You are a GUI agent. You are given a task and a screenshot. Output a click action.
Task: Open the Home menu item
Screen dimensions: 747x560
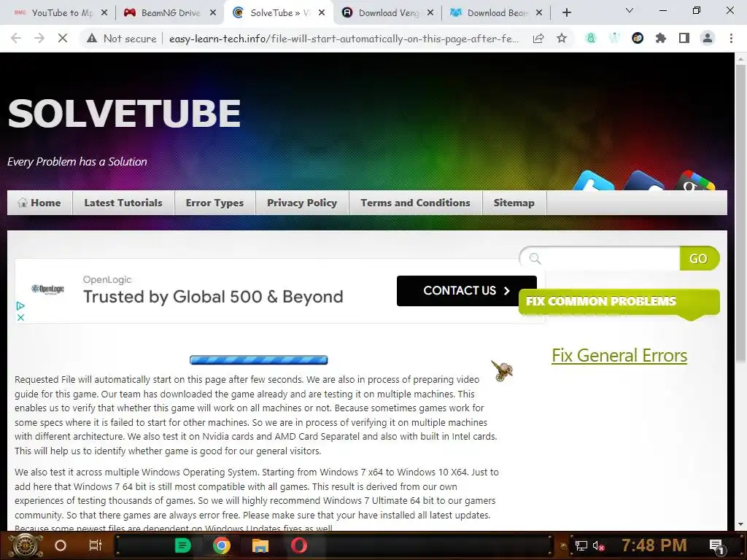pos(39,203)
